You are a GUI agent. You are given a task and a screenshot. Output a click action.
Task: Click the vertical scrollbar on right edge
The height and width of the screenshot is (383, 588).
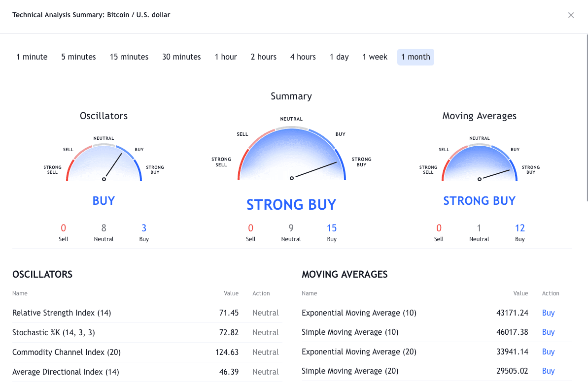[x=587, y=118]
